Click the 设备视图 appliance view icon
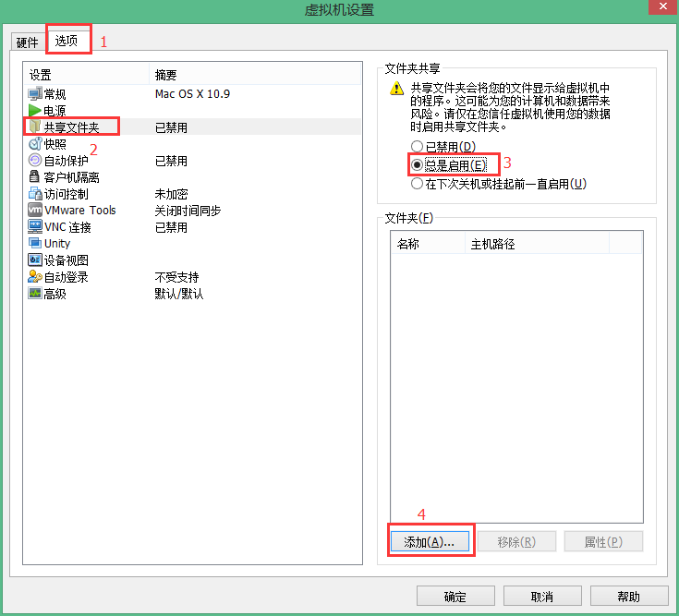This screenshot has height=616, width=679. click(x=35, y=260)
